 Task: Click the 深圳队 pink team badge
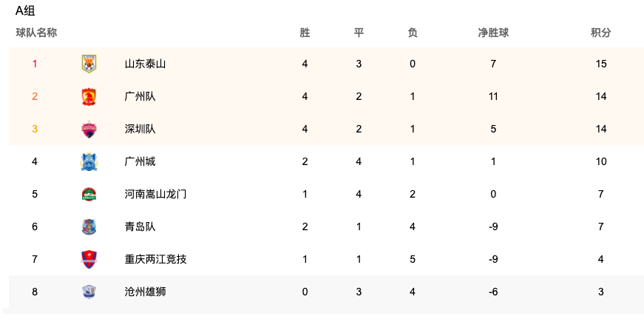89,129
